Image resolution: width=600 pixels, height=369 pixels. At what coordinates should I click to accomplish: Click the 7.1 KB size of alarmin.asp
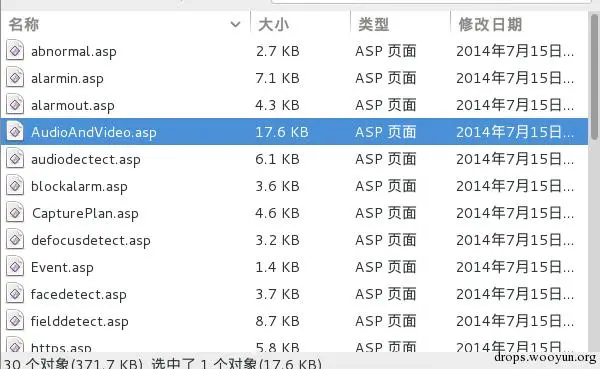tap(277, 78)
